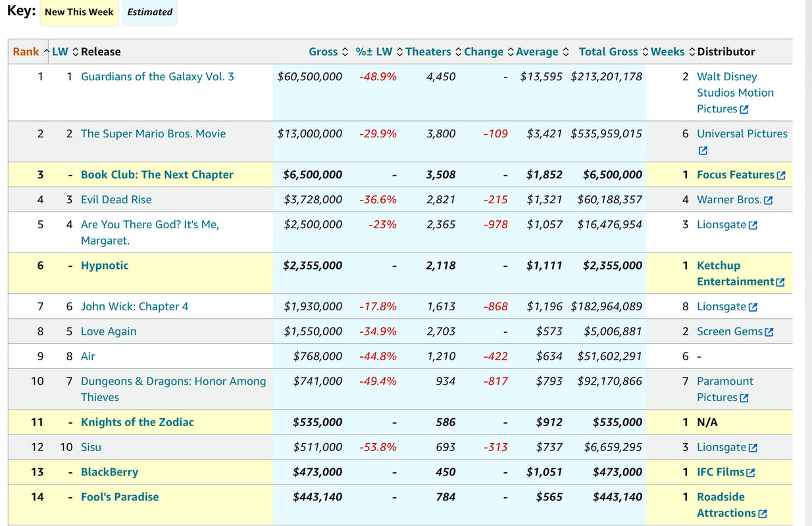The image size is (812, 526).
Task: Click the -17.8% value for John Wick
Action: pyautogui.click(x=378, y=306)
